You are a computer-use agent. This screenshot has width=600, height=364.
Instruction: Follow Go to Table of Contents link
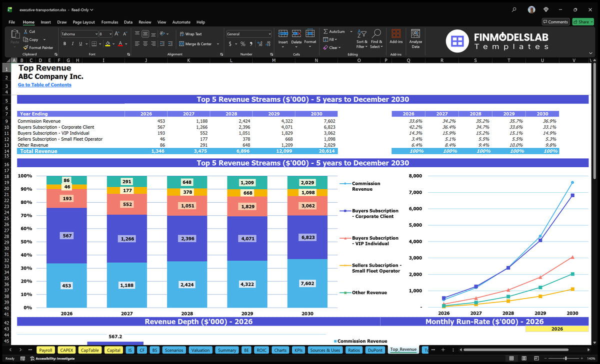point(44,85)
